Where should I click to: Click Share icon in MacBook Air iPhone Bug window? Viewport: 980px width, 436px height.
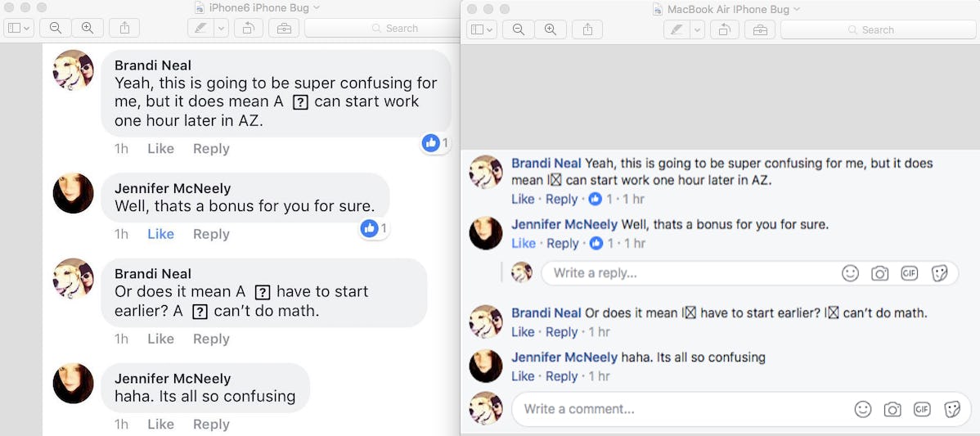587,29
